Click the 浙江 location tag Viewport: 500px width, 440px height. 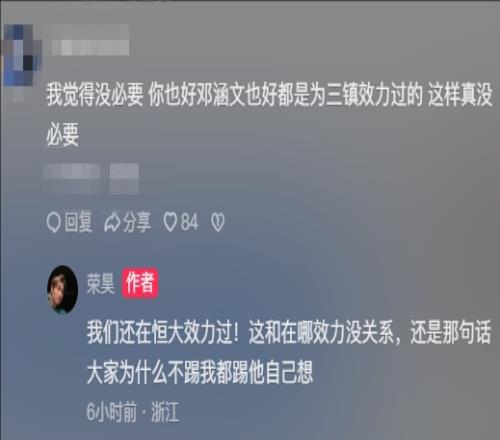pos(165,412)
